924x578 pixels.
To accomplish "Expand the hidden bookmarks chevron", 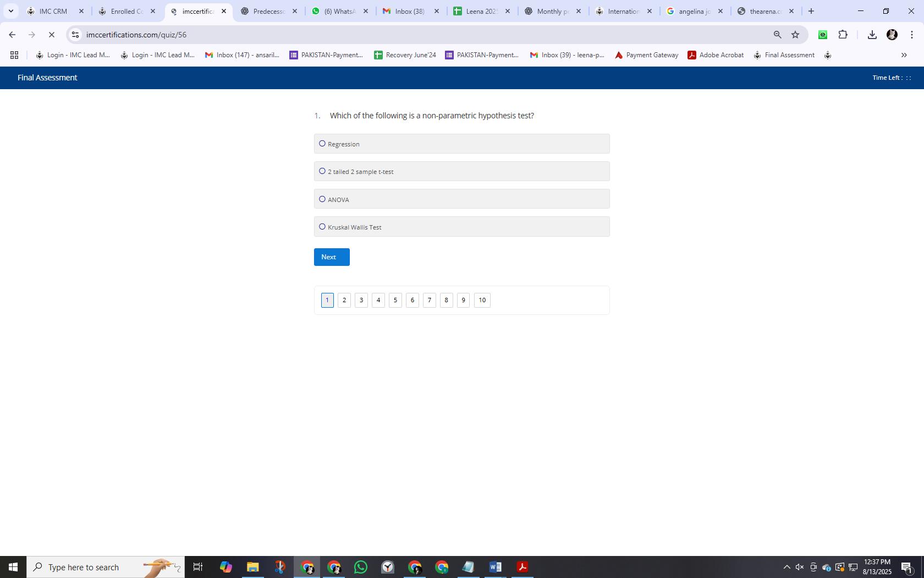I will coord(904,55).
